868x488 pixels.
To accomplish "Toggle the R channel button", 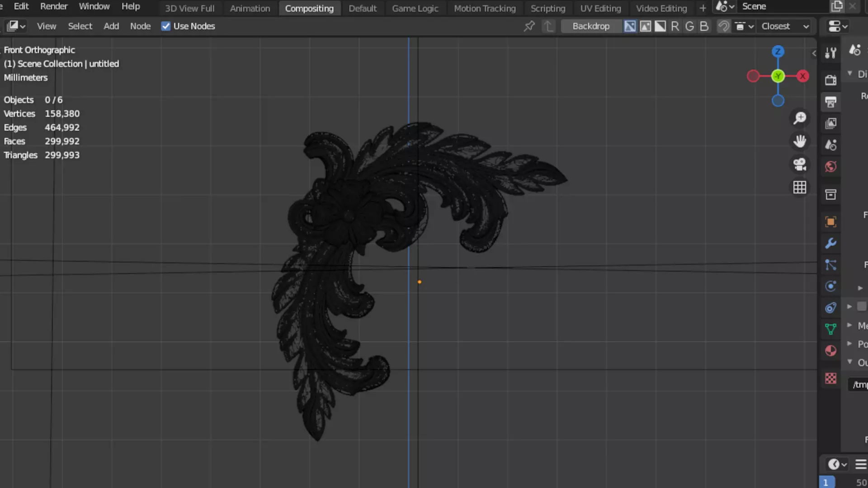I will click(675, 26).
